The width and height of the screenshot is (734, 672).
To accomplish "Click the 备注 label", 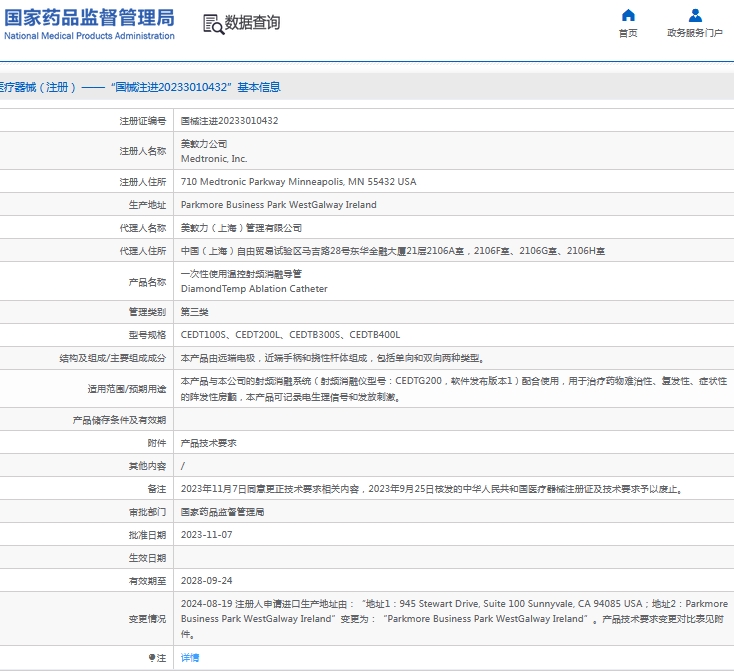I will click(156, 489).
